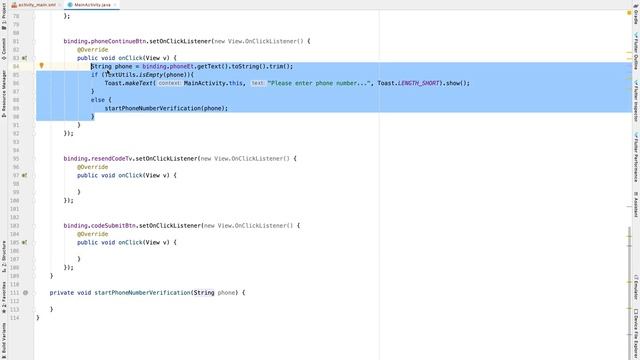
Task: Click binding.phoneContinueBtn in the code
Action: pos(104,41)
